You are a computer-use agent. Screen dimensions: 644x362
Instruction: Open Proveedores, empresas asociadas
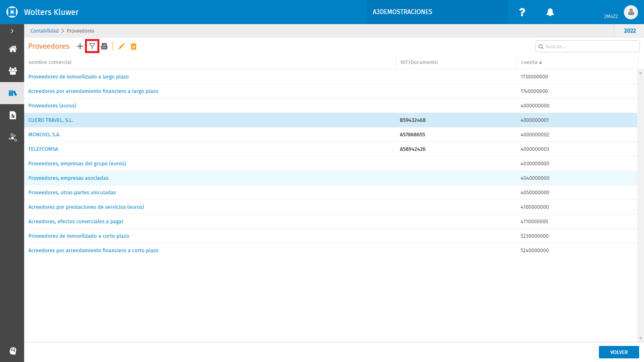pyautogui.click(x=68, y=178)
